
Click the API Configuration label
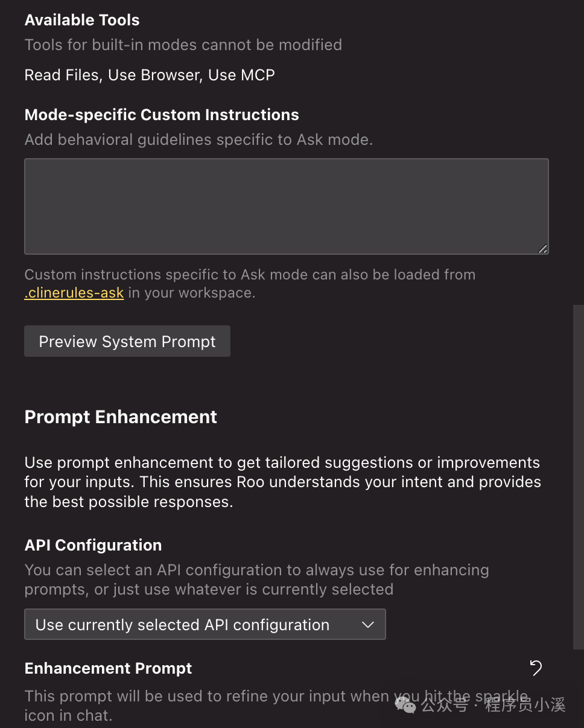pos(93,545)
